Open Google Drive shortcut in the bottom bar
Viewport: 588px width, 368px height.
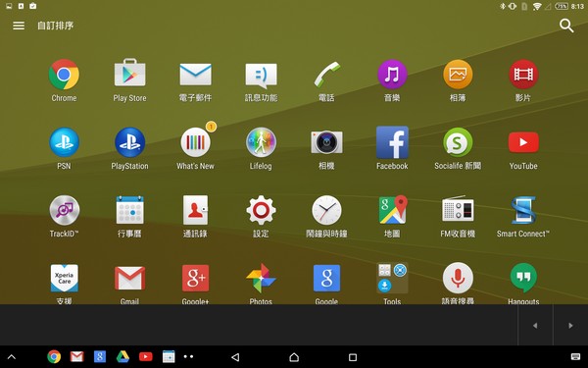point(122,357)
